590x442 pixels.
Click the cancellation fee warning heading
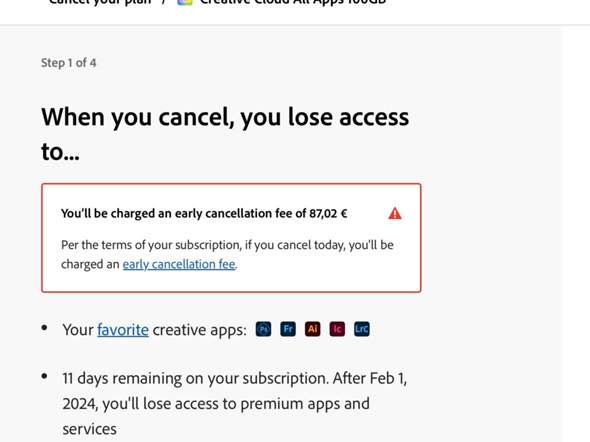click(x=204, y=213)
